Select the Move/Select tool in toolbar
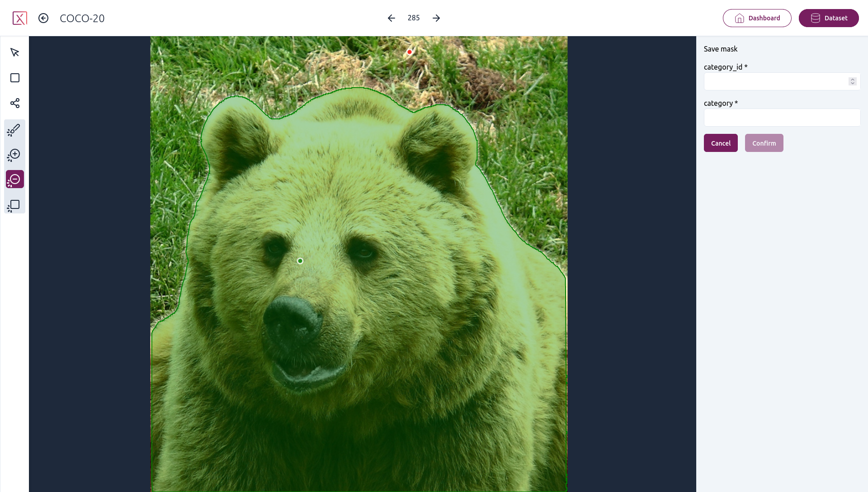Viewport: 868px width, 492px height. [x=14, y=52]
